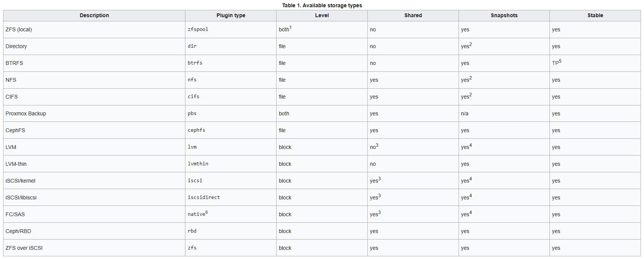This screenshot has height=259, width=644.
Task: Click 'block' in LVM-thin Level cell
Action: tap(285, 164)
